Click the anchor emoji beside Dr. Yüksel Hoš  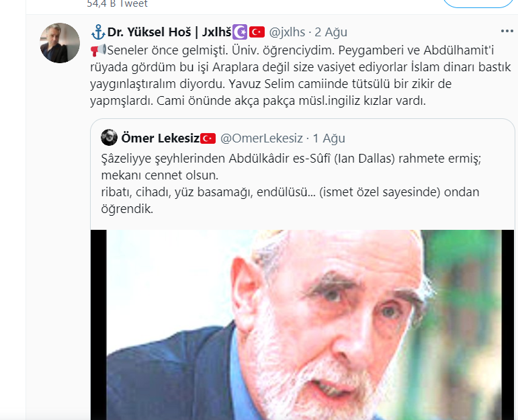[98, 32]
